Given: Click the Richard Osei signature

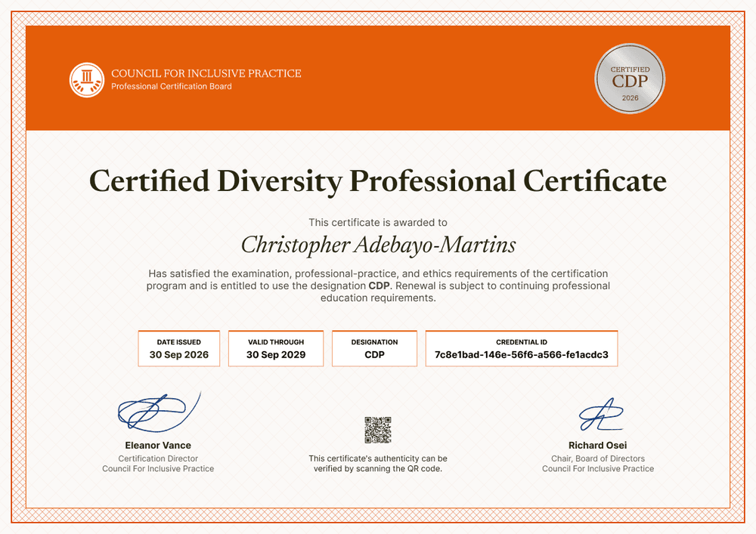Looking at the screenshot, I should click(601, 415).
